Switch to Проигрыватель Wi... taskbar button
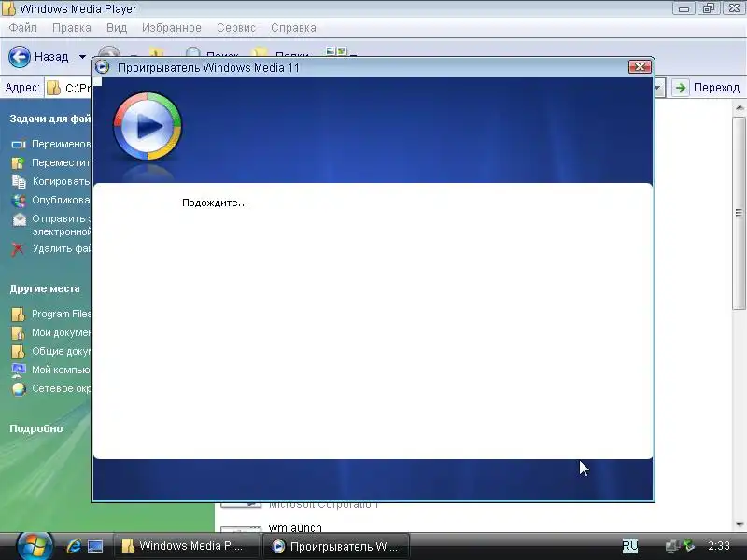Viewport: 747px width, 560px height. 336,546
